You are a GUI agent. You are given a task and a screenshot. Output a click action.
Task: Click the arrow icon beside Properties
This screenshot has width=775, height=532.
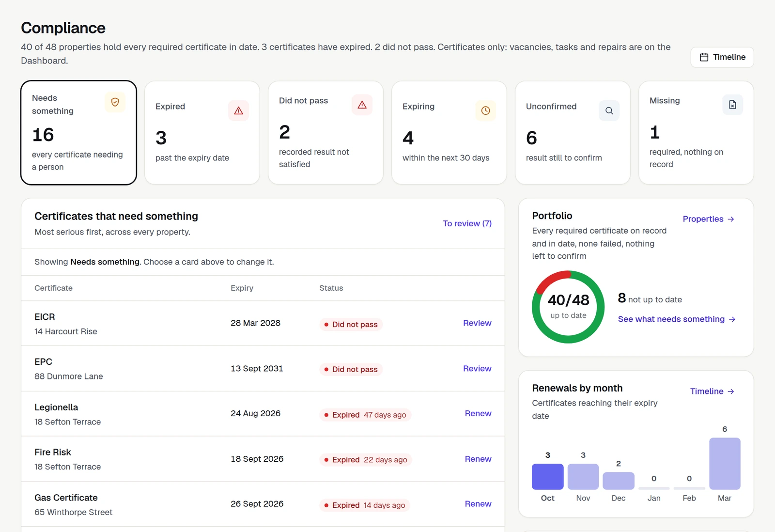pyautogui.click(x=731, y=219)
